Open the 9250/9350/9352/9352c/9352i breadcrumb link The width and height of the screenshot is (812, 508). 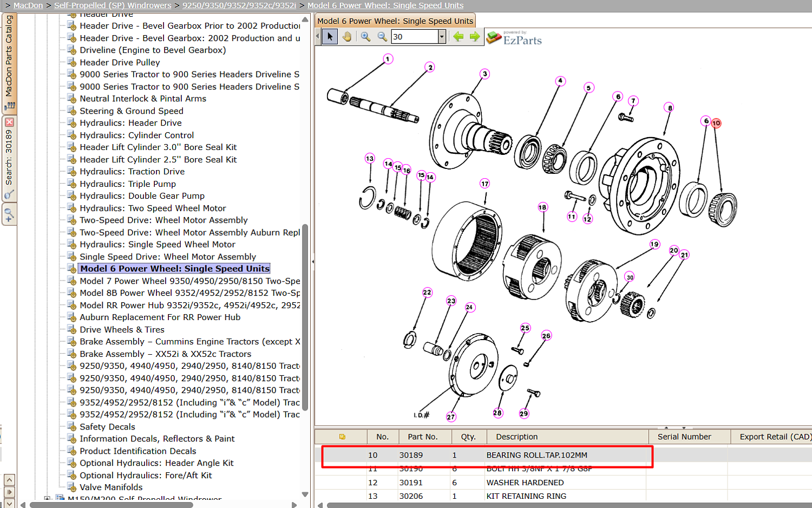coord(239,5)
